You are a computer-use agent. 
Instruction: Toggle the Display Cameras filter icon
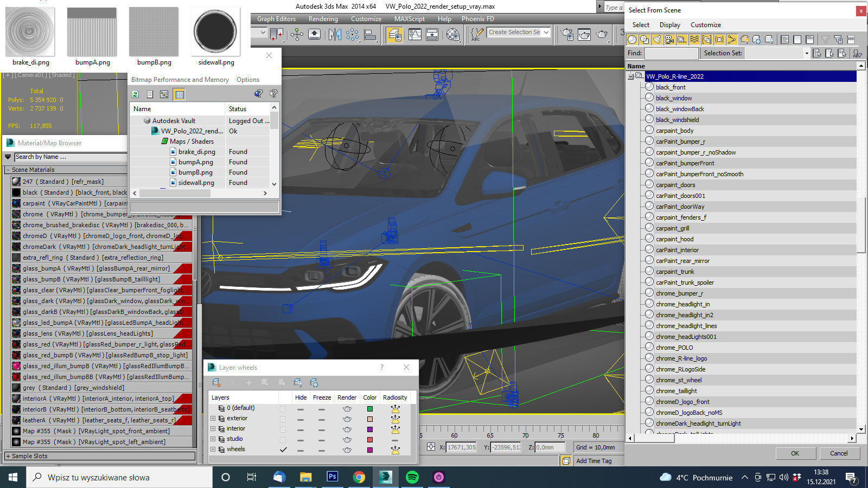[669, 40]
